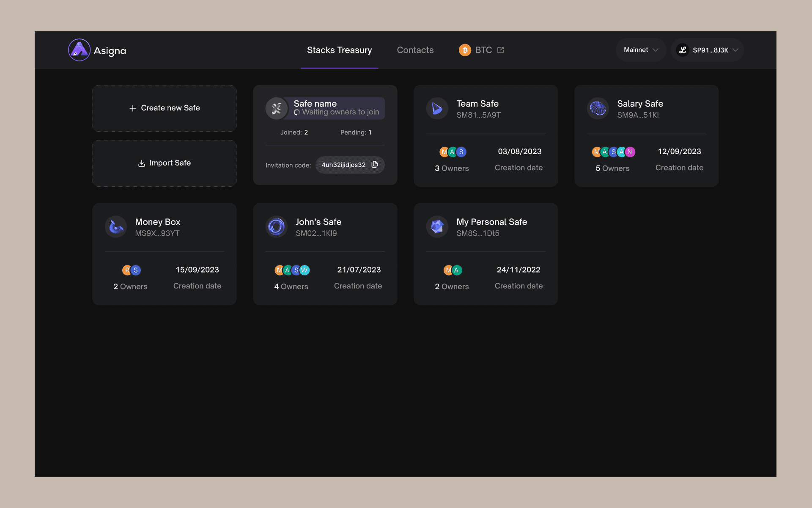Click the orange Bitcoin icon
Screen dimensions: 812x508
tap(465, 50)
